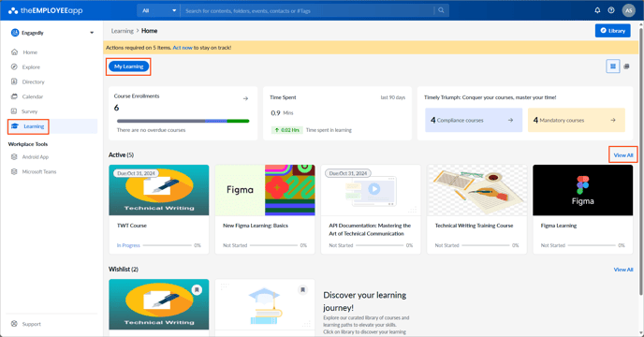Screen dimensions: 644x337
Task: Toggle bookmark on Technical Writing wishlist card
Action: 197,290
